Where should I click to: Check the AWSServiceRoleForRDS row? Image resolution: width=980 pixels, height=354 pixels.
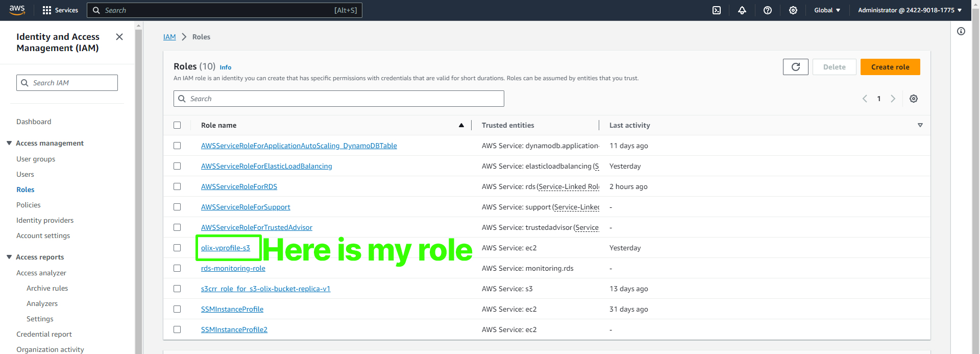pos(177,186)
